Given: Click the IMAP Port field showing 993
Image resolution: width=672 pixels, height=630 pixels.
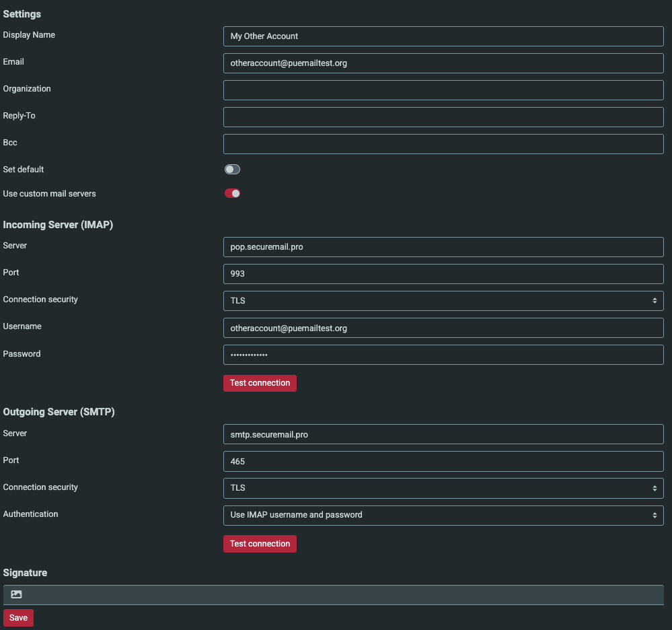Looking at the screenshot, I should tap(443, 274).
